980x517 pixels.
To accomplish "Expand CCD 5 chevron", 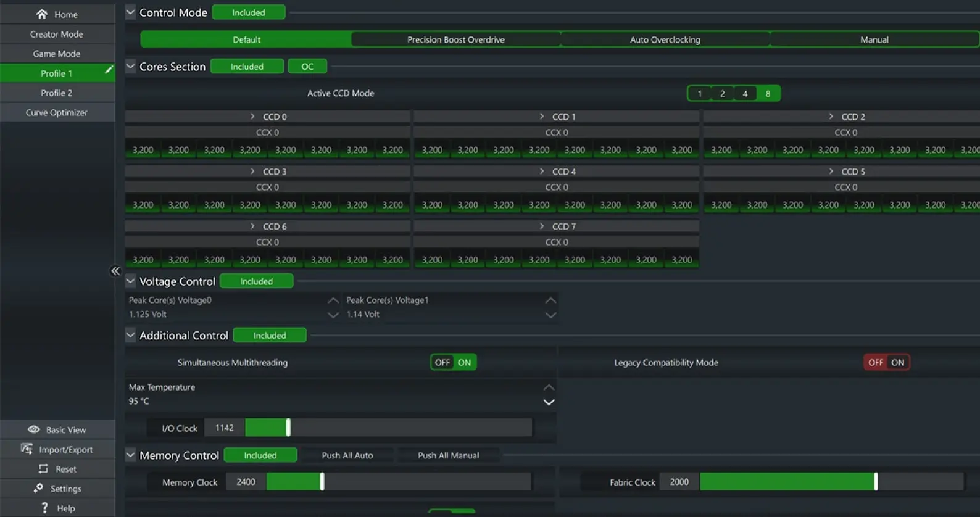I will (x=831, y=171).
